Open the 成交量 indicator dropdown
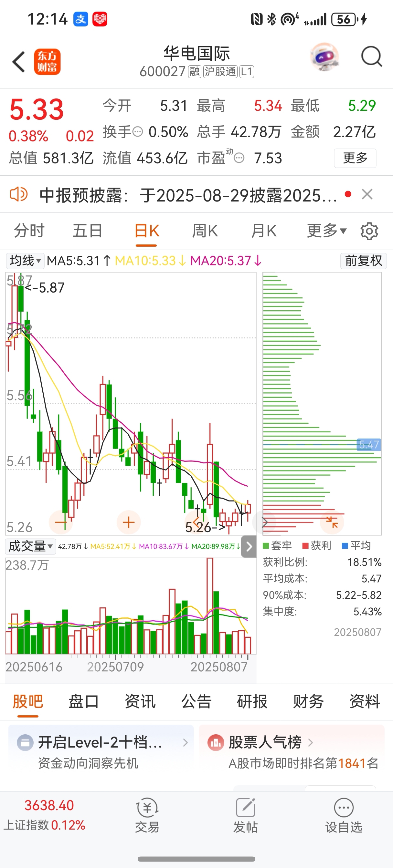Viewport: 393px width, 868px height. pos(30,546)
